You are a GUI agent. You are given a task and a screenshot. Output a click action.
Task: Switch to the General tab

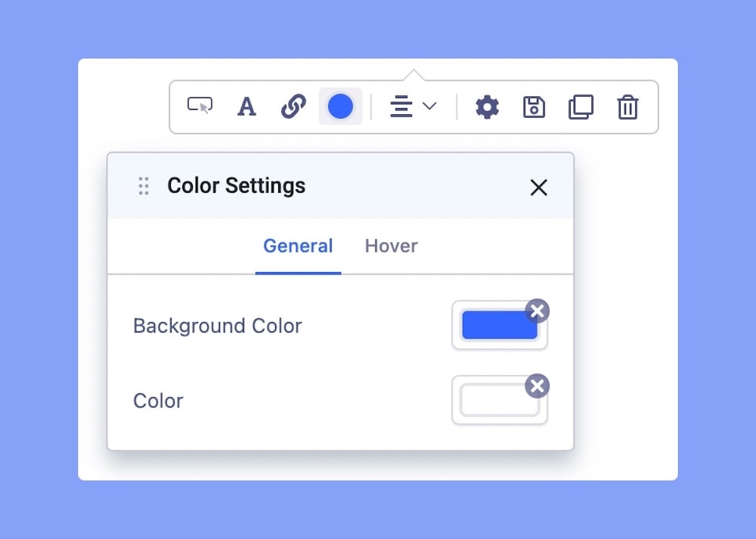click(298, 246)
